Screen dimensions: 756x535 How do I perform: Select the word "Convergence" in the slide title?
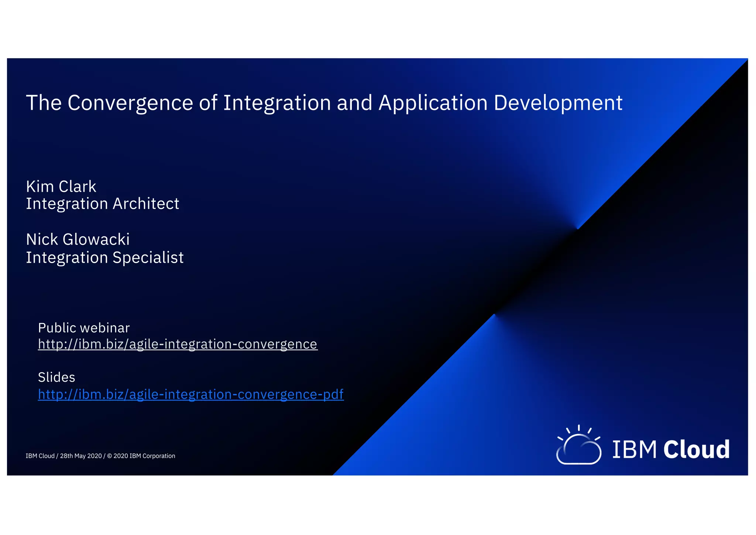(x=130, y=103)
